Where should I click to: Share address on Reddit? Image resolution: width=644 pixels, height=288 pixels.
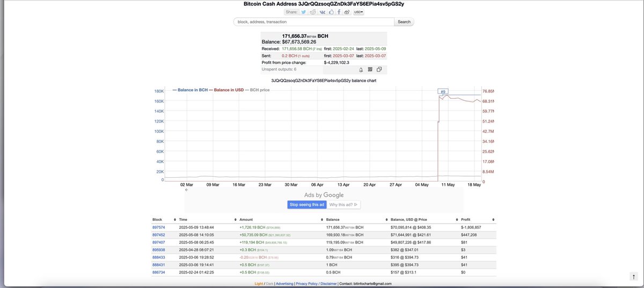pos(313,12)
